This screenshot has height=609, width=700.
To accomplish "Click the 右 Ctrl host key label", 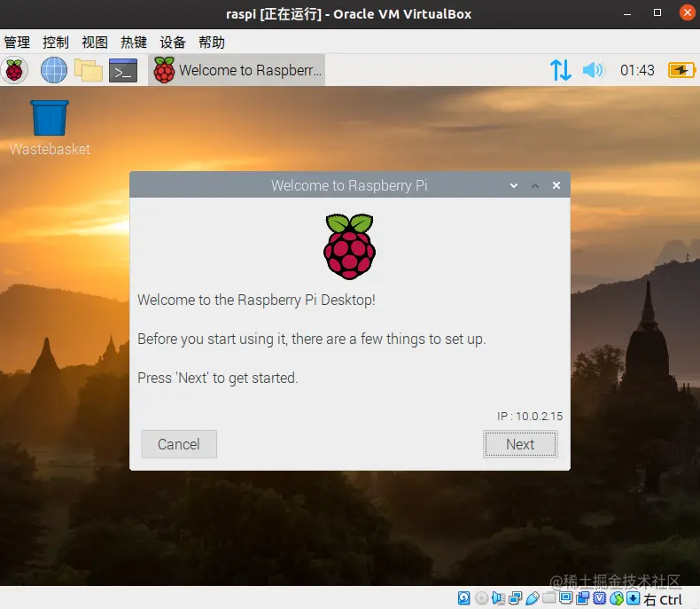I will click(663, 599).
